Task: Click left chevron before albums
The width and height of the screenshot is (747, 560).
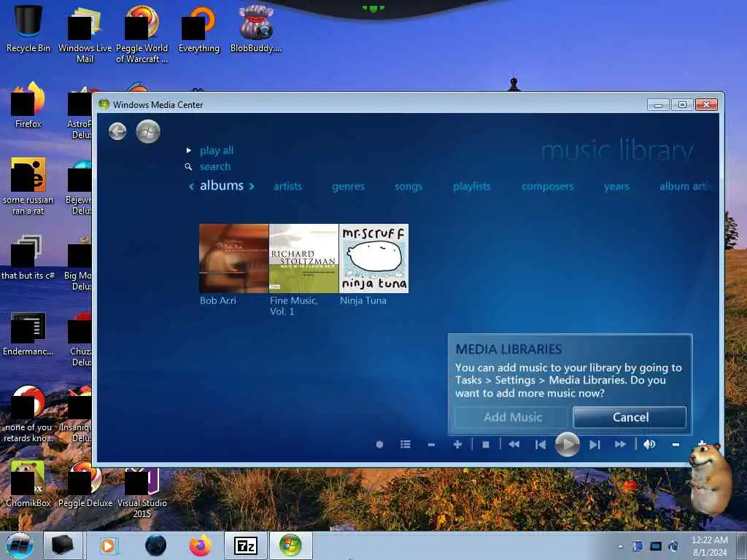Action: click(192, 186)
